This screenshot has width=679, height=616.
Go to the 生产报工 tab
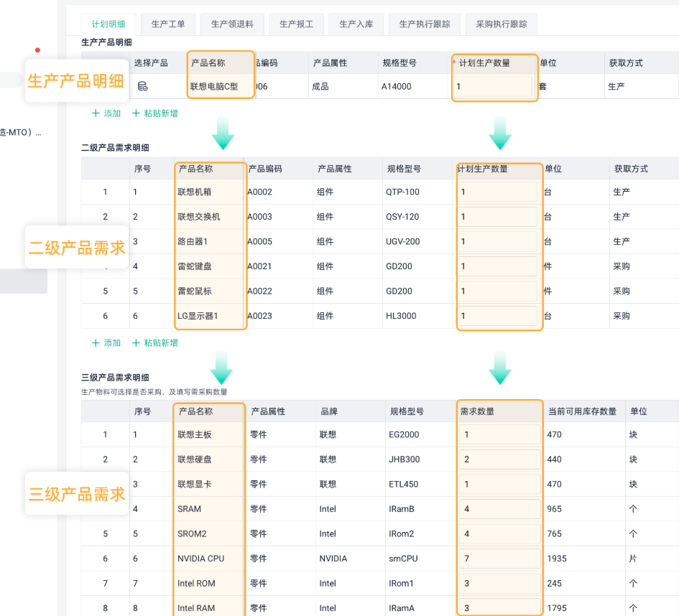[x=296, y=24]
